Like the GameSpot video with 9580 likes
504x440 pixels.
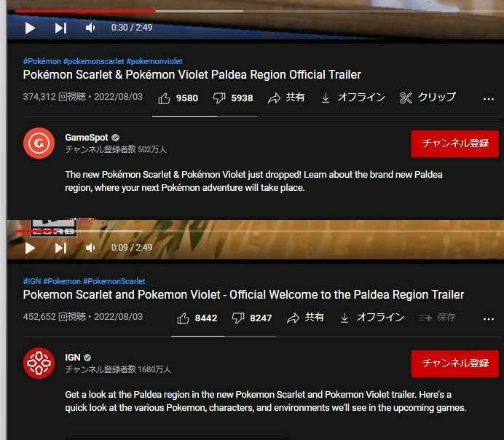[x=178, y=98]
